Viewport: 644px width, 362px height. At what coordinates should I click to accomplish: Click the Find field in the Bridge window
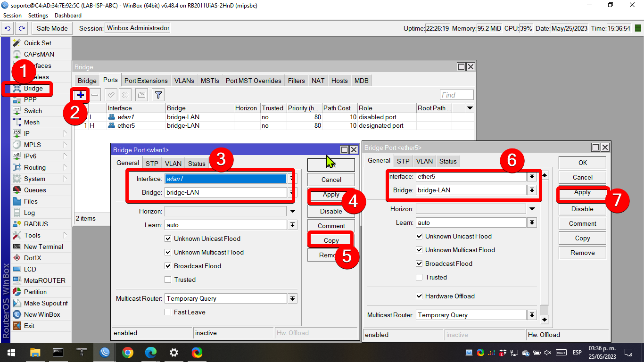pyautogui.click(x=456, y=94)
